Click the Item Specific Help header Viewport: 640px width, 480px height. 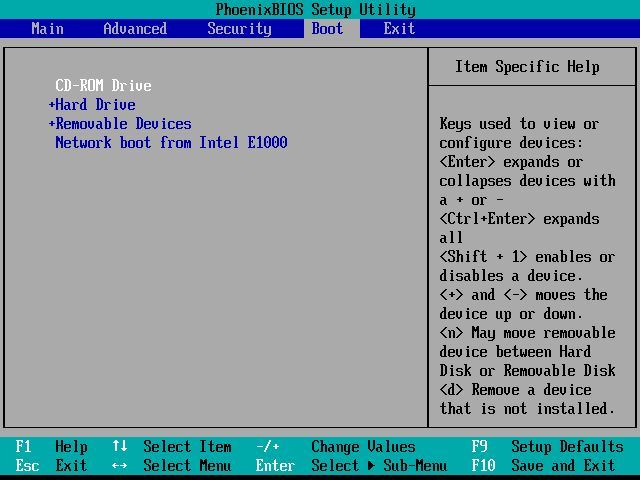click(x=527, y=67)
